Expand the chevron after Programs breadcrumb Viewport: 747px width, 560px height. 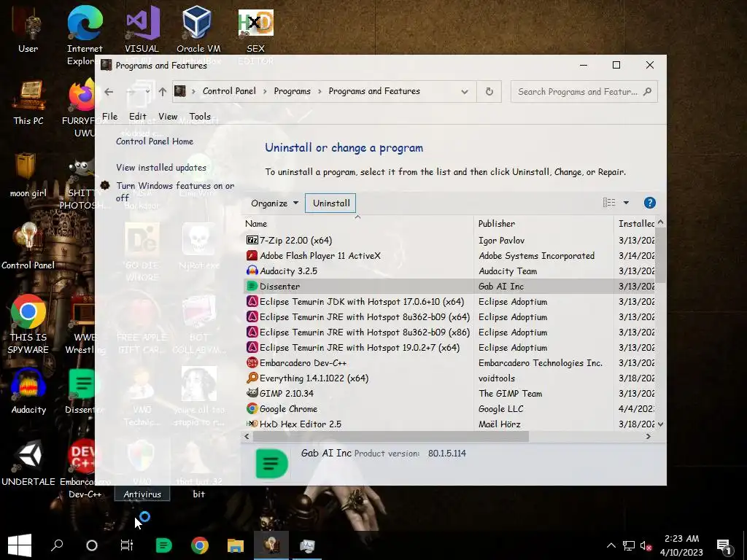(320, 91)
